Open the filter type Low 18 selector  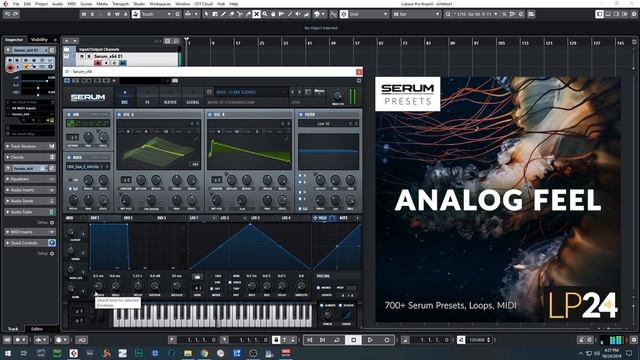point(324,123)
